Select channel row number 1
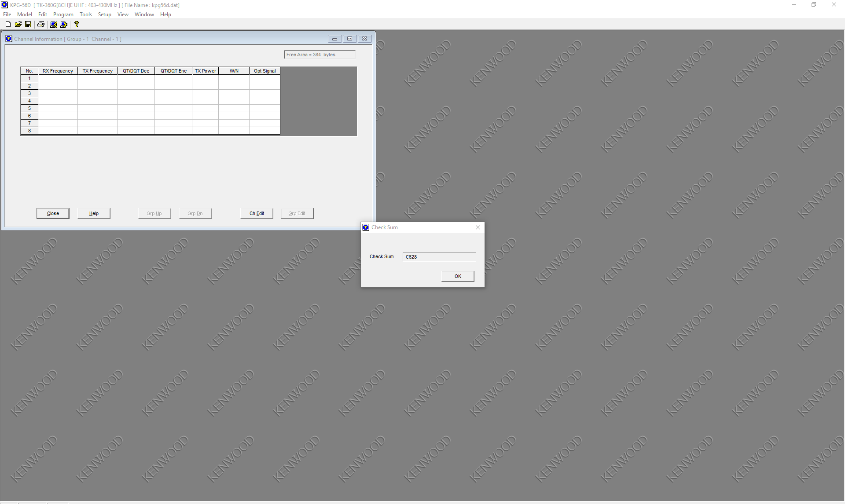The width and height of the screenshot is (845, 504). click(29, 78)
